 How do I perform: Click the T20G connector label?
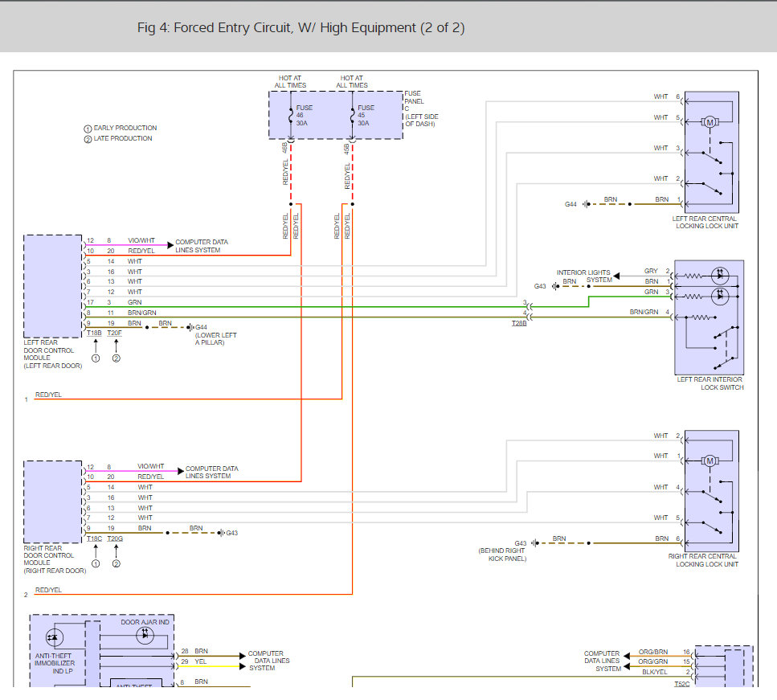click(115, 539)
